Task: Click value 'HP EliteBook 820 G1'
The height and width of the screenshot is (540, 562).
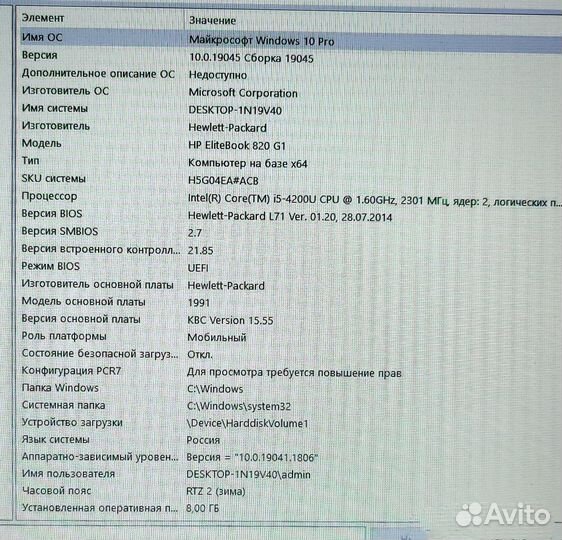Action: pyautogui.click(x=237, y=145)
